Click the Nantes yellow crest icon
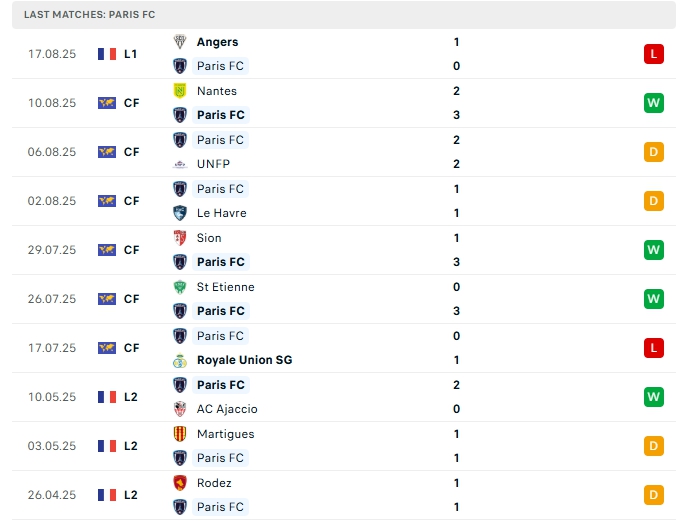 coord(180,91)
